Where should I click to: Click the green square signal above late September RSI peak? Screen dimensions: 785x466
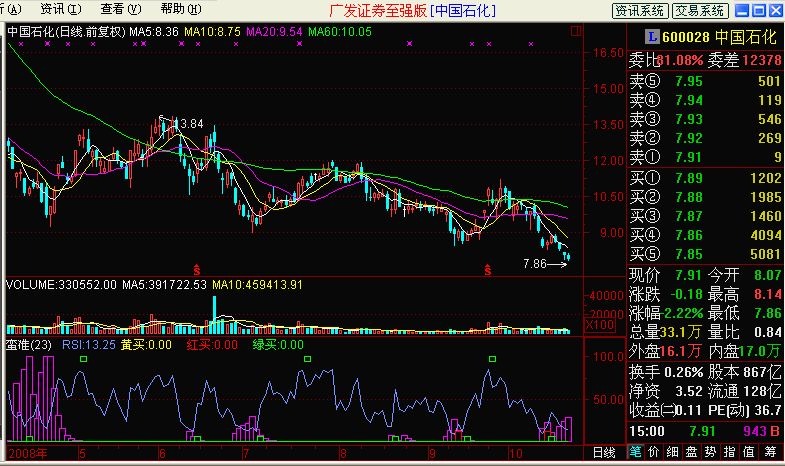[492, 359]
